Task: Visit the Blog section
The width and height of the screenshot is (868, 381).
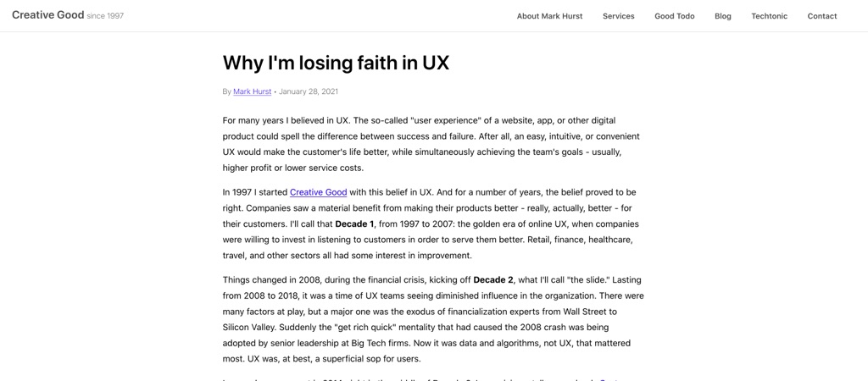Action: click(x=722, y=16)
